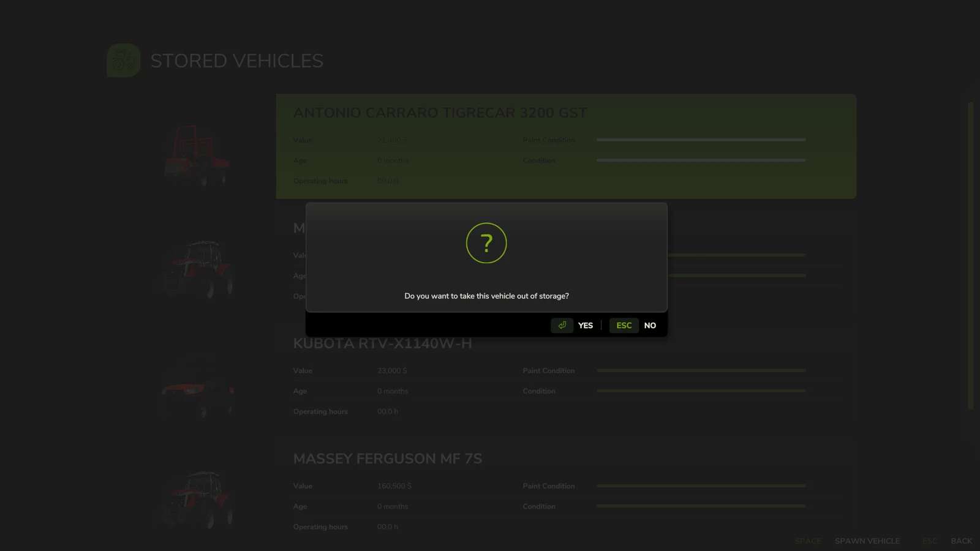
Task: Click the green question mark icon
Action: coord(486,243)
